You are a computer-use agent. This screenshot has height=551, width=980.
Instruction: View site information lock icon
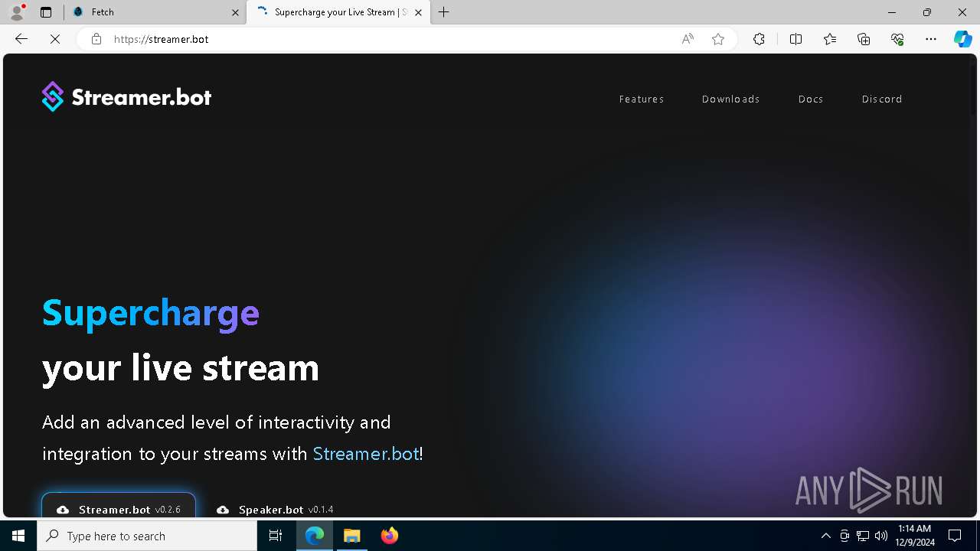pos(96,39)
